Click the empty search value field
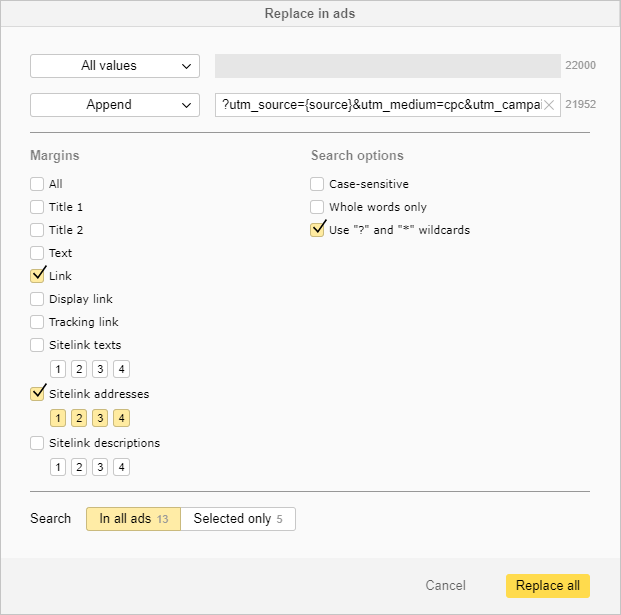This screenshot has height=615, width=621. [387, 66]
